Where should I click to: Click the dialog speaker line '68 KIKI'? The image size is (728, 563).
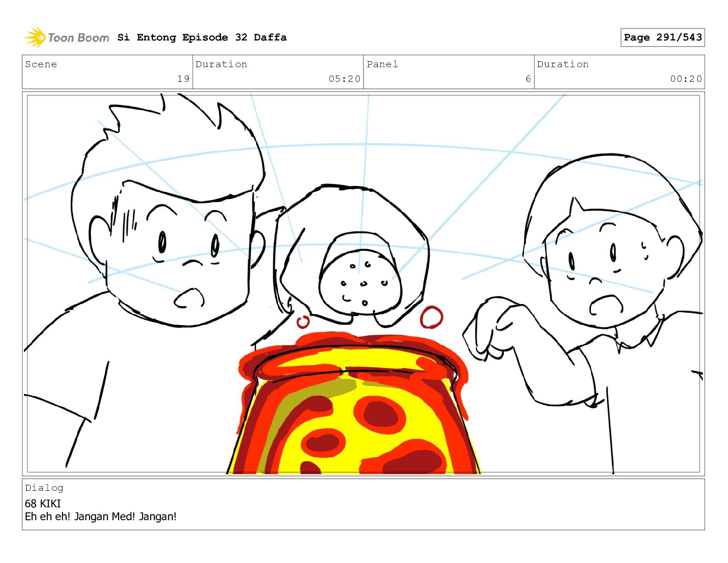point(43,503)
